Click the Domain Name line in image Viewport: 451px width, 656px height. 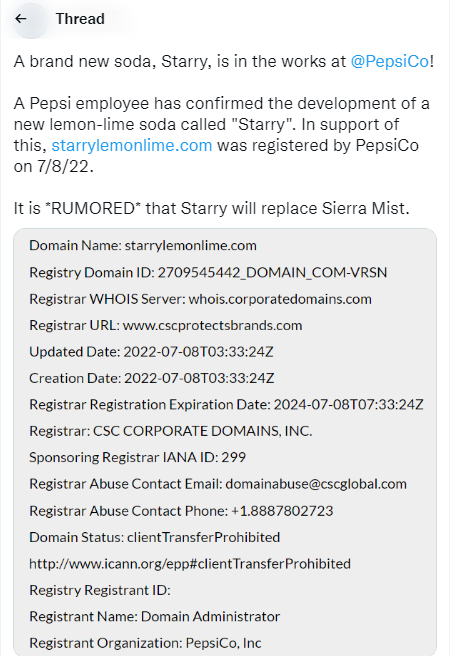tap(143, 246)
